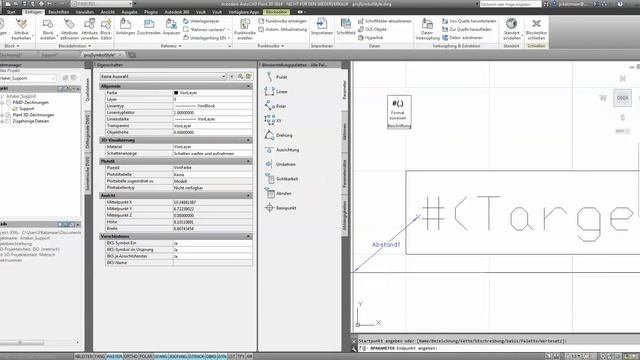Click Blockeditor schließen icon
This screenshot has width=640, height=360.
pos(536,29)
